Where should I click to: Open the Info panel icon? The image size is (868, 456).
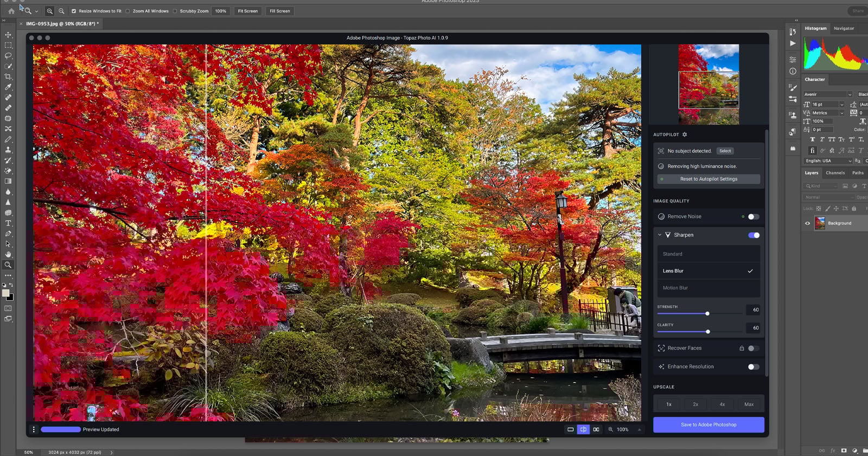click(x=793, y=71)
